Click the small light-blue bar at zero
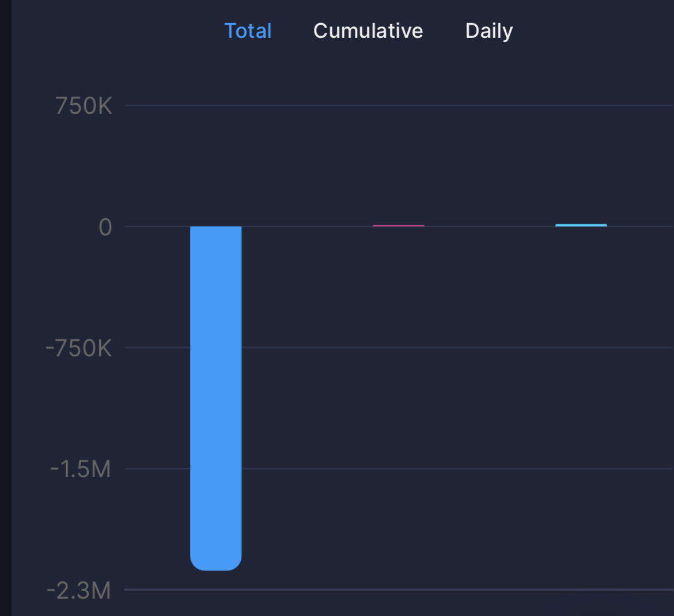674x616 pixels. pos(581,225)
